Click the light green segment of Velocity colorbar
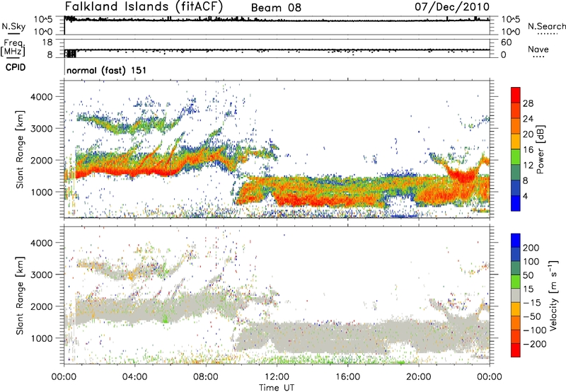This screenshot has height=392, width=566. 516,282
